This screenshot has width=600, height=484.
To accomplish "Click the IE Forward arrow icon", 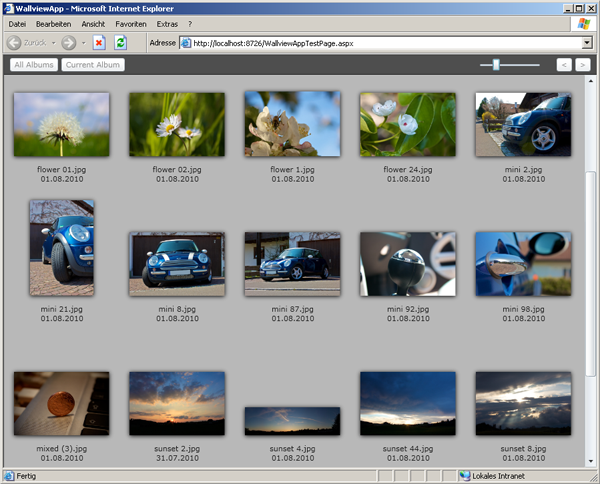I will point(69,42).
